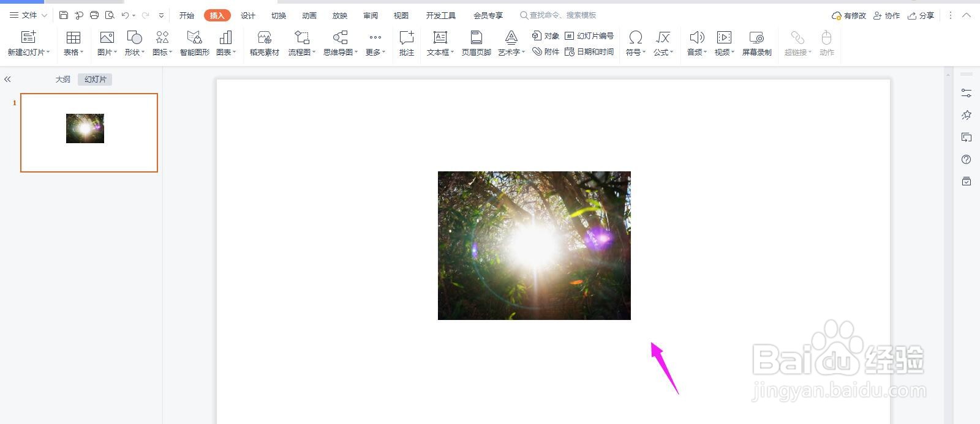Click the bottom toolbox icon in right sidebar
The height and width of the screenshot is (424, 980).
click(967, 181)
